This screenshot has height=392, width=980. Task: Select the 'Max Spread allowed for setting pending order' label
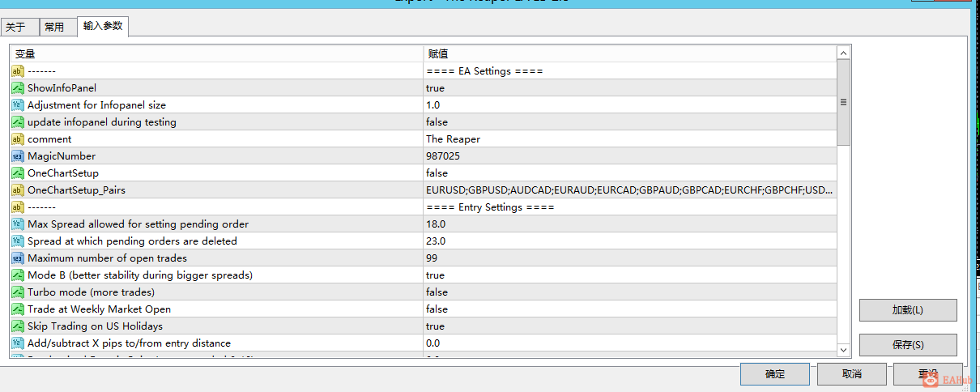(138, 224)
